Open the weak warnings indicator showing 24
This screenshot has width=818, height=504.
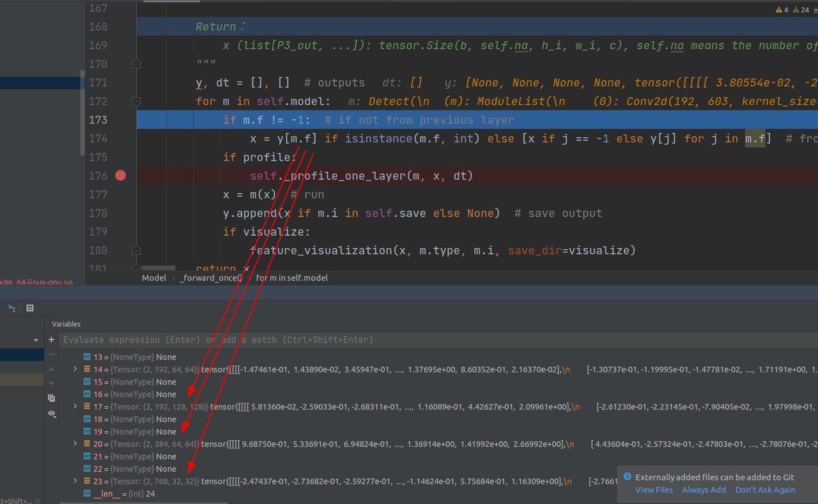click(801, 10)
